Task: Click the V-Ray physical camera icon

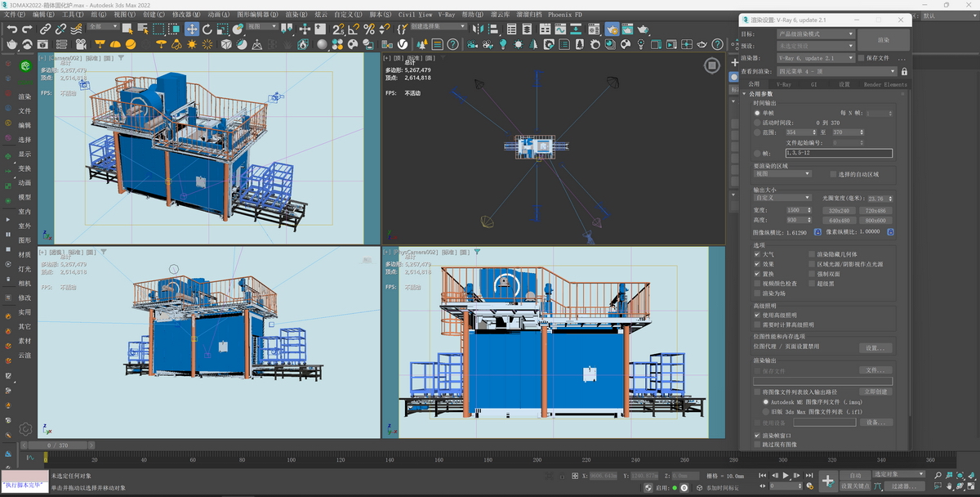Action: click(81, 44)
